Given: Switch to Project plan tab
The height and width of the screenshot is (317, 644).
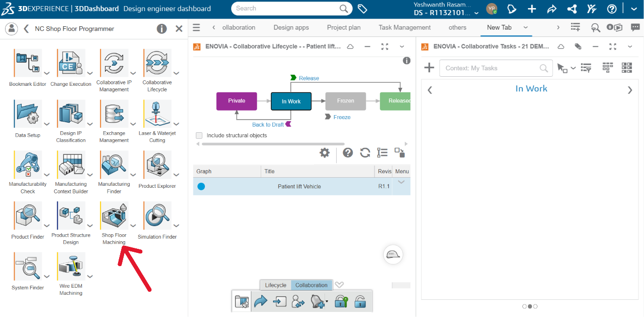Looking at the screenshot, I should tap(344, 27).
